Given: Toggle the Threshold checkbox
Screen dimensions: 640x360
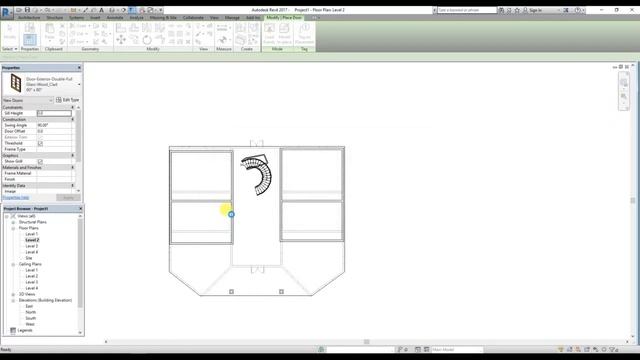Looking at the screenshot, I should [x=40, y=143].
